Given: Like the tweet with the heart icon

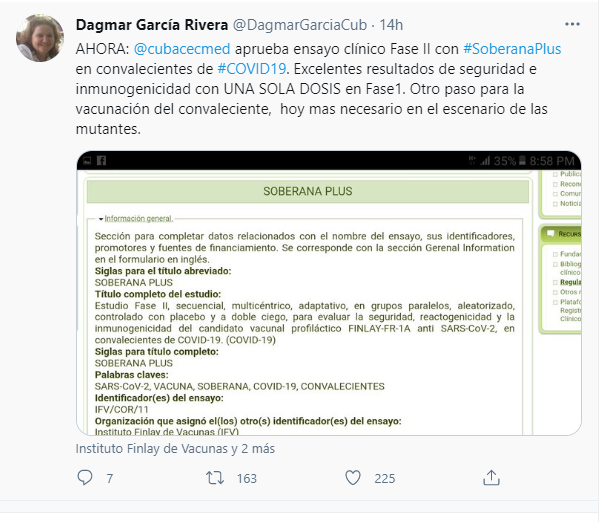Looking at the screenshot, I should [353, 478].
